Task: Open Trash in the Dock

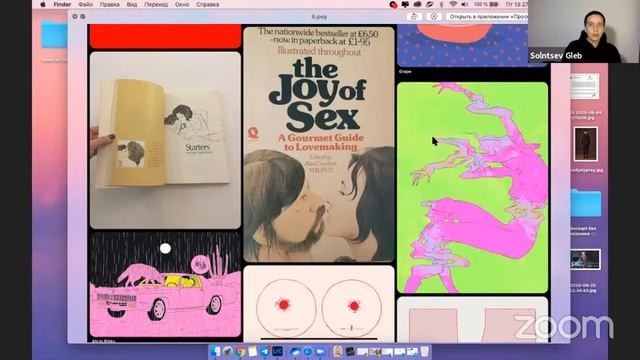Action: pyautogui.click(x=425, y=351)
